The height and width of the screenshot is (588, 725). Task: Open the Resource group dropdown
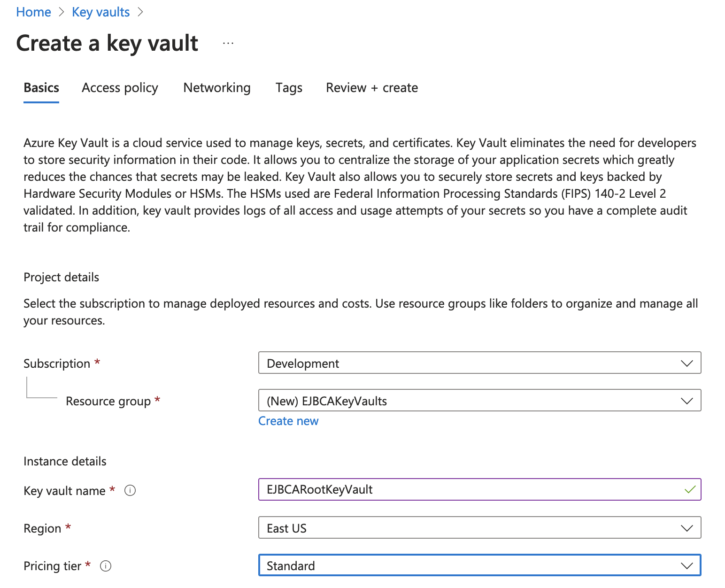tap(479, 401)
